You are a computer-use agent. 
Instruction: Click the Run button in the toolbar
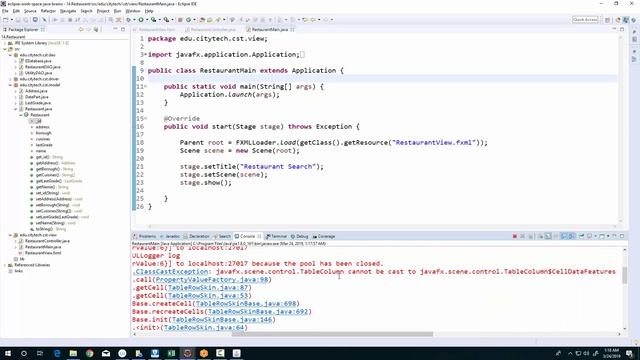tap(141, 20)
